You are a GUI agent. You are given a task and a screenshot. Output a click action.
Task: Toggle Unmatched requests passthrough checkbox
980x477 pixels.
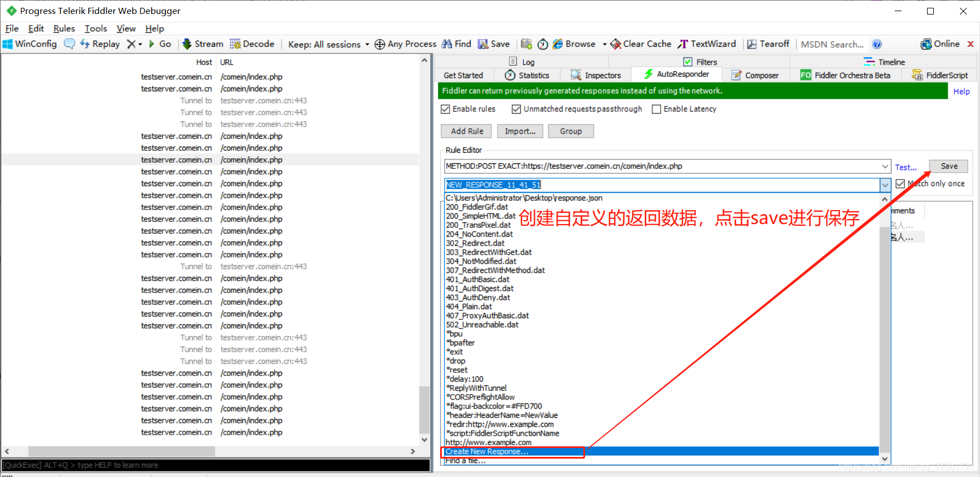[x=516, y=109]
